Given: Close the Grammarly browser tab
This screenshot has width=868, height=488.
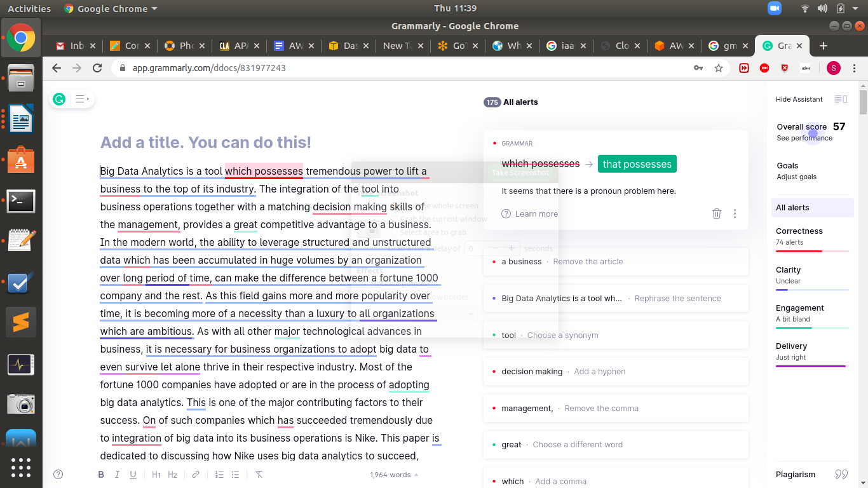Looking at the screenshot, I should click(x=799, y=46).
